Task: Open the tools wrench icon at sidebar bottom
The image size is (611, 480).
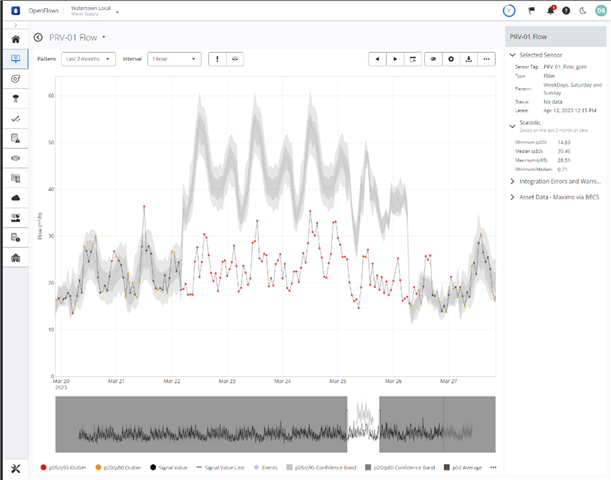Action: point(15,469)
